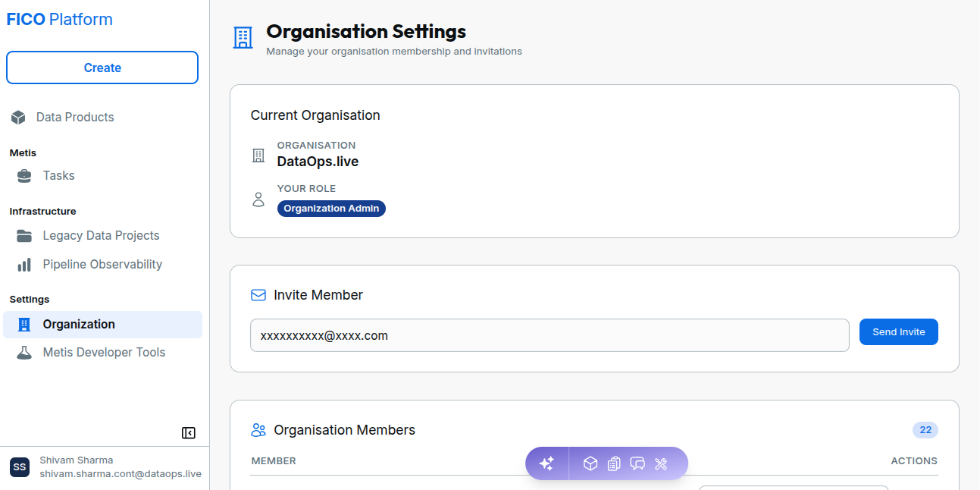
Task: Click the Data Products cube icon
Action: coord(19,118)
